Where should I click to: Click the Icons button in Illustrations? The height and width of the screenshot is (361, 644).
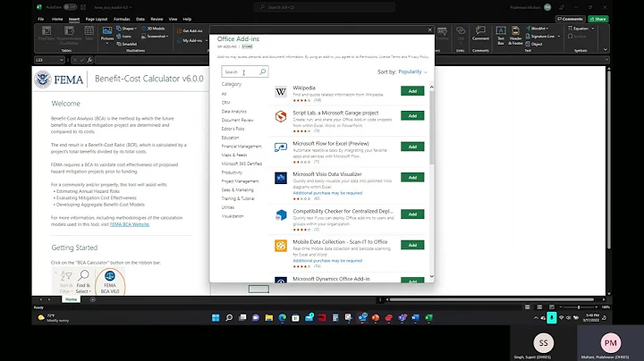(x=123, y=36)
